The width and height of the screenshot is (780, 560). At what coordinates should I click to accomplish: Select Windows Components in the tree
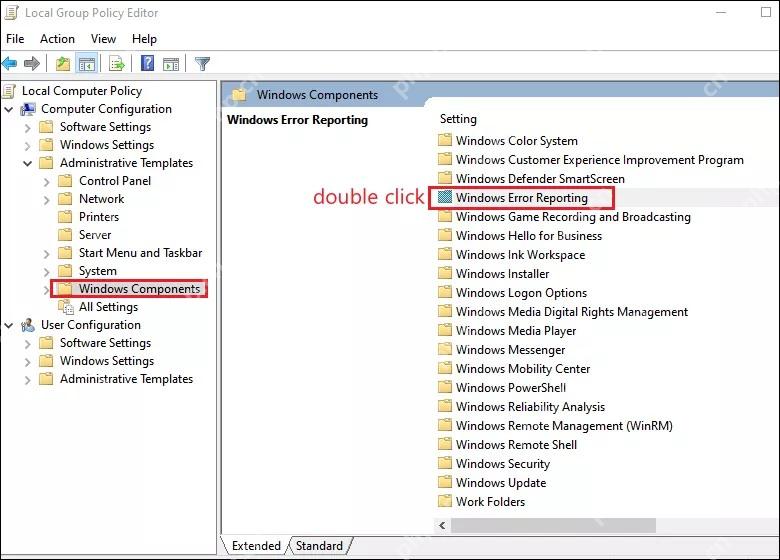click(x=139, y=288)
